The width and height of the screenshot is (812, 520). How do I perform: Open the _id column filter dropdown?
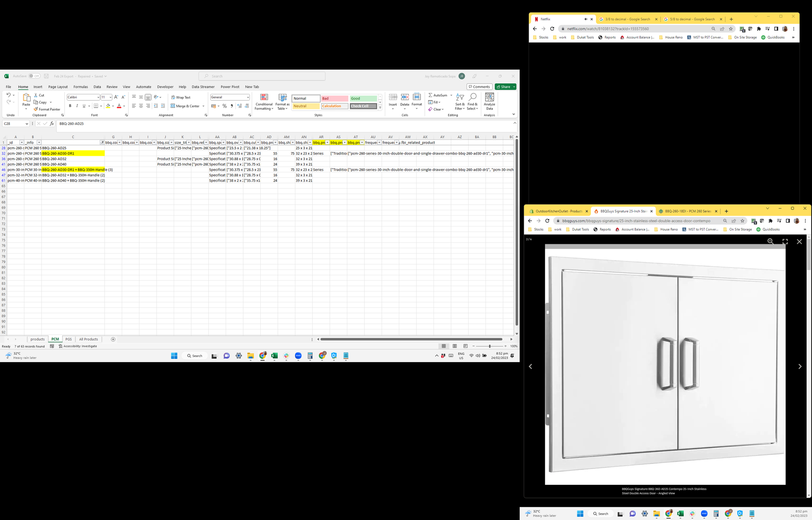pyautogui.click(x=21, y=143)
